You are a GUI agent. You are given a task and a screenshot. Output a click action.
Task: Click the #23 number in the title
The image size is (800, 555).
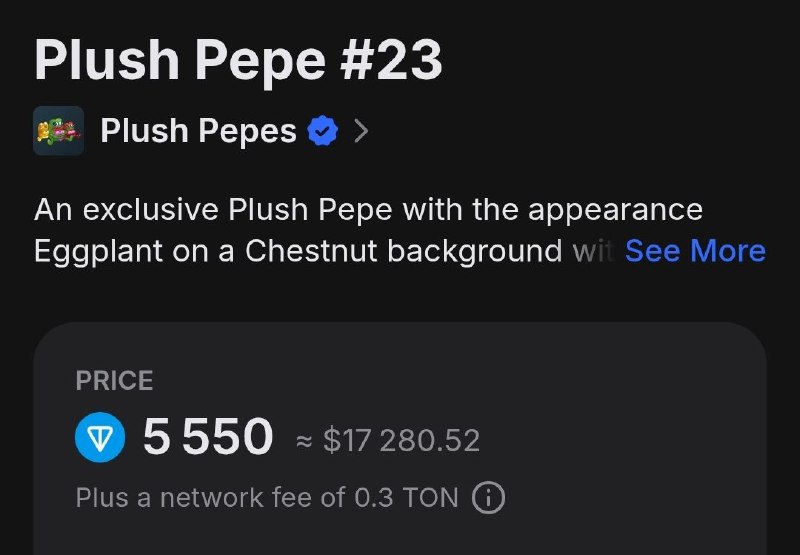[x=391, y=60]
